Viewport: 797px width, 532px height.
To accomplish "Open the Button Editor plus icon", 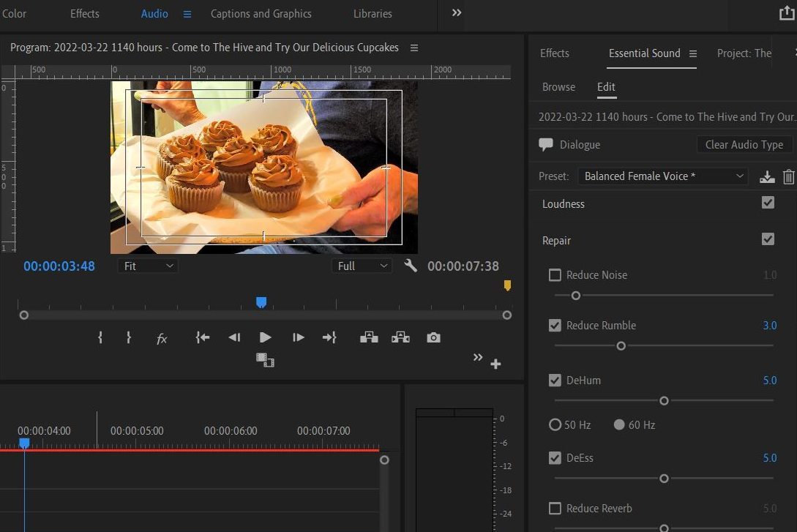I will coord(495,364).
